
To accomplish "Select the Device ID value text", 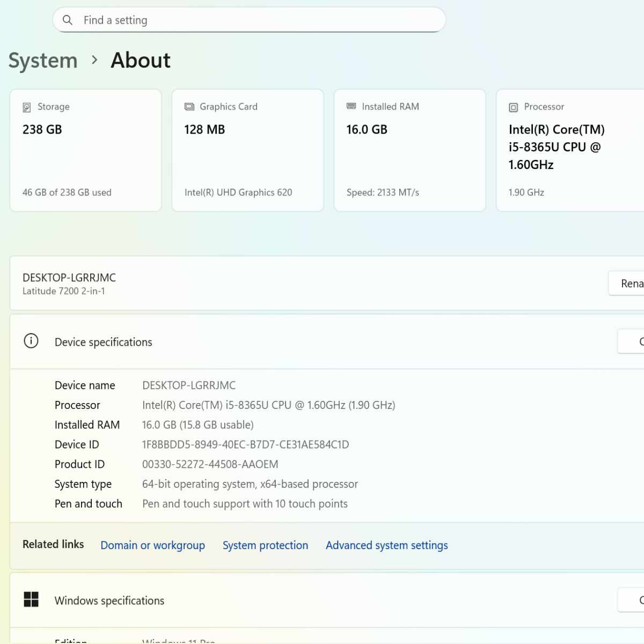I will (x=246, y=444).
